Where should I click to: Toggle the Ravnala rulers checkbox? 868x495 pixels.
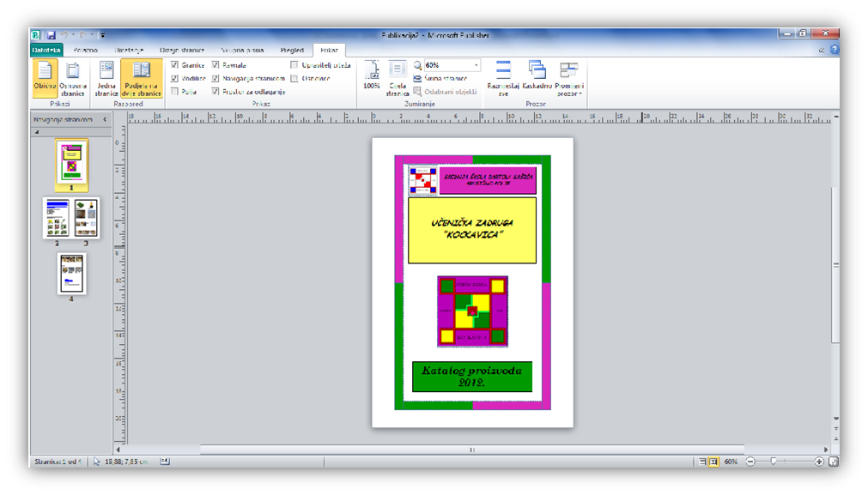pos(215,65)
